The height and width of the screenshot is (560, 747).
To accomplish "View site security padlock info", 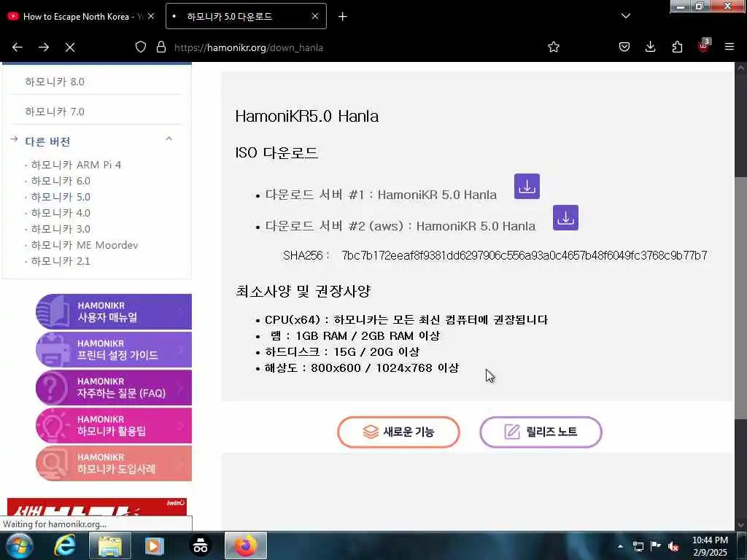I will [161, 47].
